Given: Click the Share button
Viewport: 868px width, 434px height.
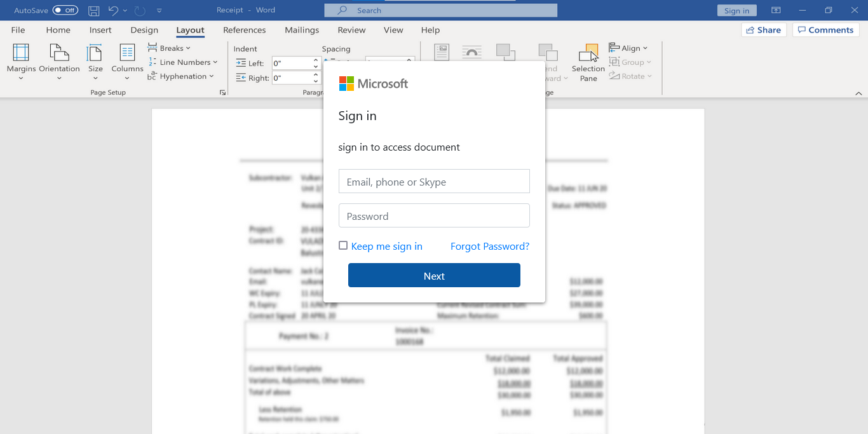Looking at the screenshot, I should 764,30.
